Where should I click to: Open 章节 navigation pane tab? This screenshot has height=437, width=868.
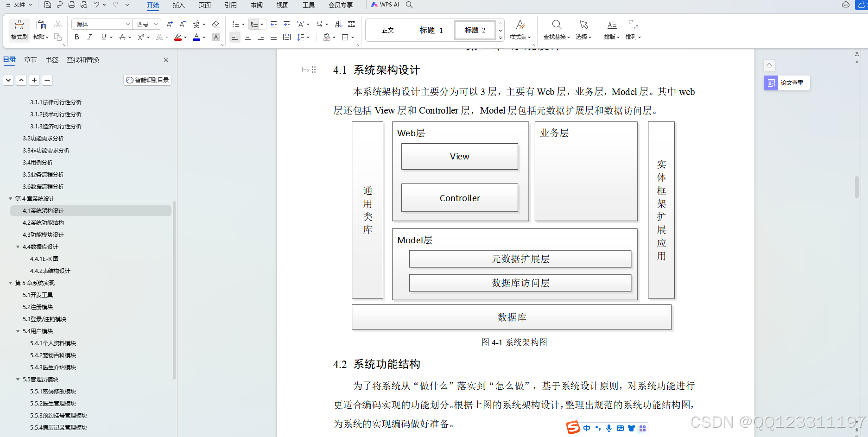tap(31, 60)
